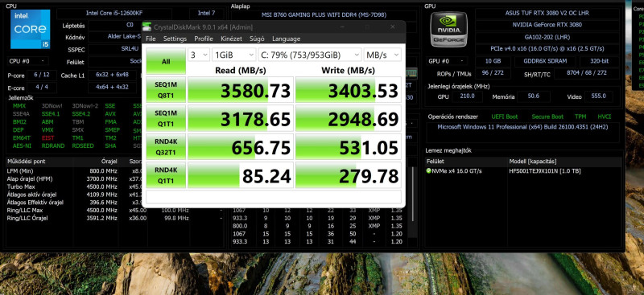Click the ASUS TUF RTX 3080 V2 OC LHR field
644x295 pixels.
547,13
